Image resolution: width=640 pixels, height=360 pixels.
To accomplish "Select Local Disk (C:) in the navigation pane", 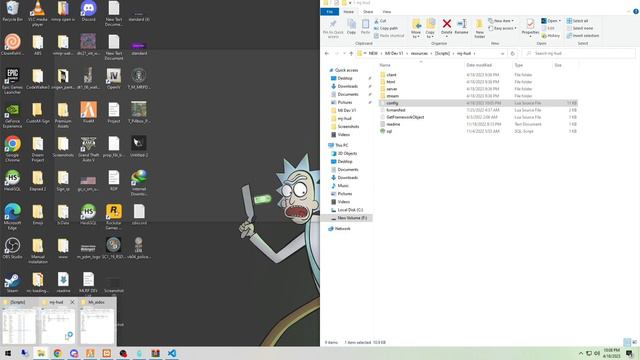I will (x=350, y=210).
